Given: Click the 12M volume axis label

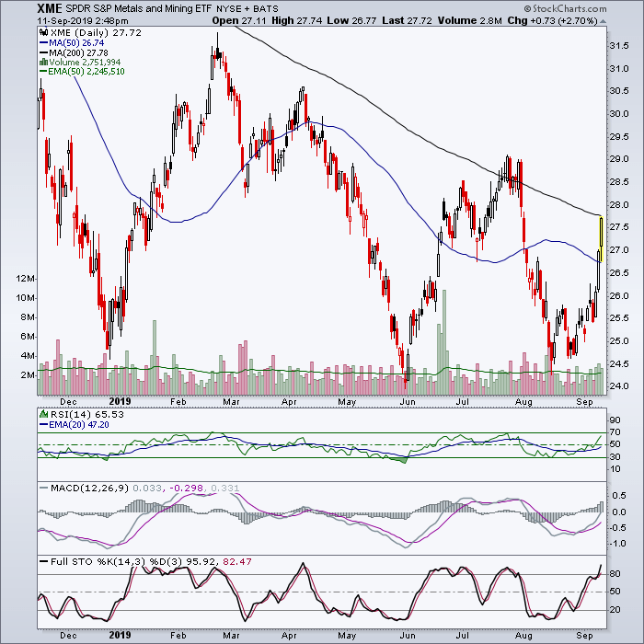Looking at the screenshot, I should pos(26,279).
